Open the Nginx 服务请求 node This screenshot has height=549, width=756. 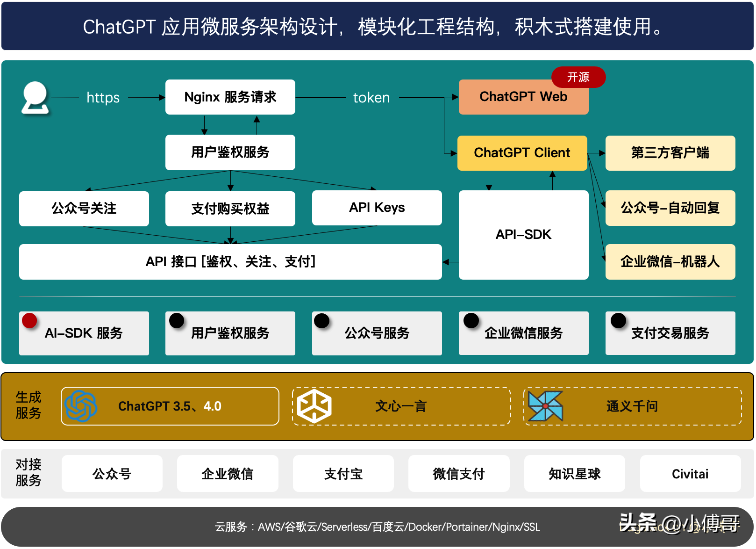click(230, 97)
